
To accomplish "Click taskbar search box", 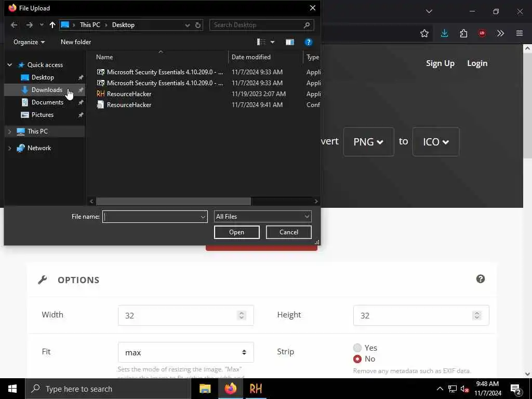I will point(108,389).
